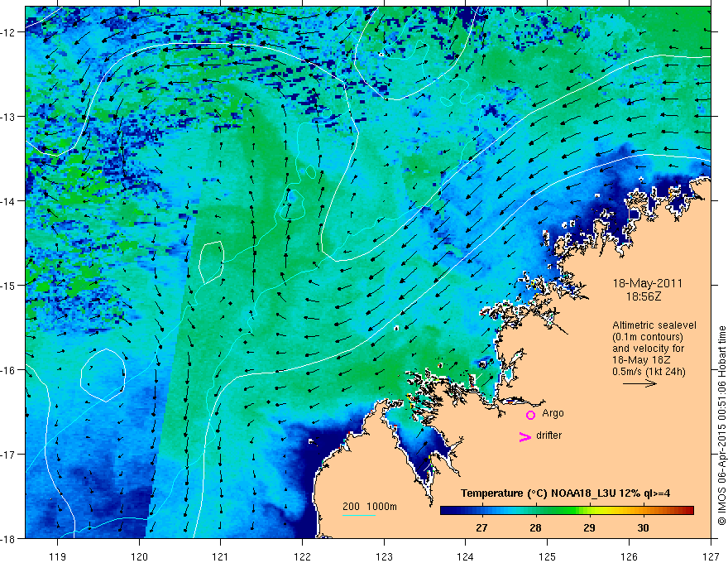Viewport: 728px width, 563px height.
Task: Click latitude axis label -12
Action: point(9,32)
